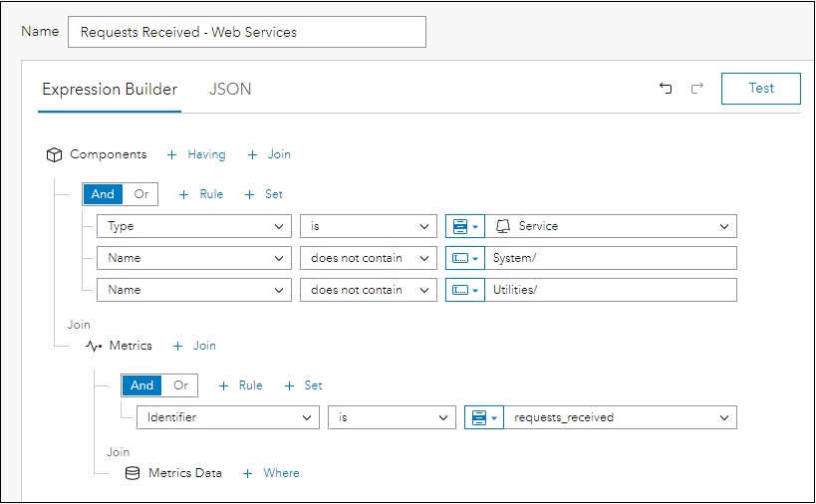
Task: Click the Metrics pulse icon
Action: coord(95,346)
